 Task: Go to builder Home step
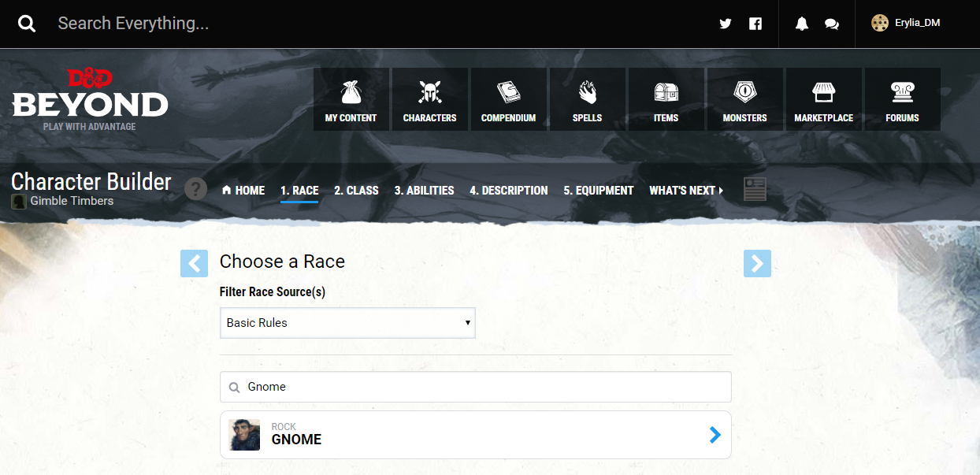coord(243,191)
